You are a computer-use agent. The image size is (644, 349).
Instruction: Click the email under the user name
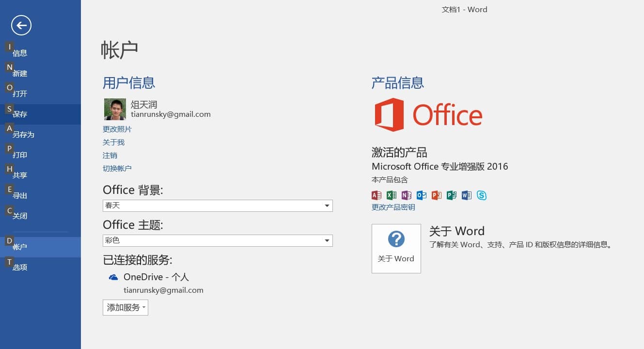[x=171, y=114]
